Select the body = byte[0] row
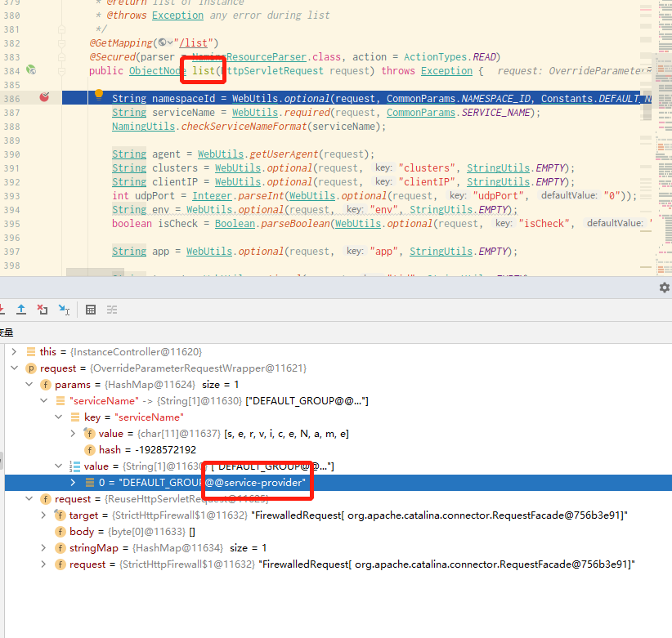The height and width of the screenshot is (638, 672). pyautogui.click(x=338, y=531)
